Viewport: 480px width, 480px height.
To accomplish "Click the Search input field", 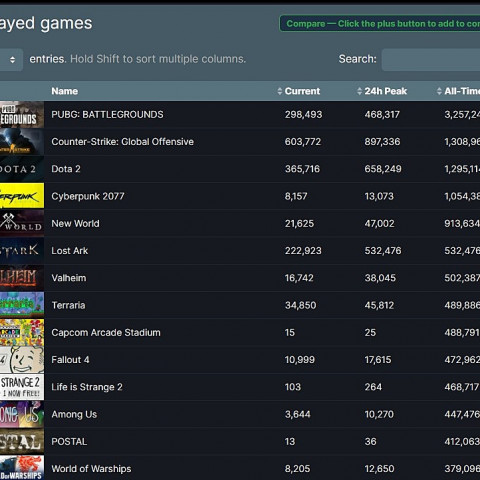I will click(x=431, y=60).
